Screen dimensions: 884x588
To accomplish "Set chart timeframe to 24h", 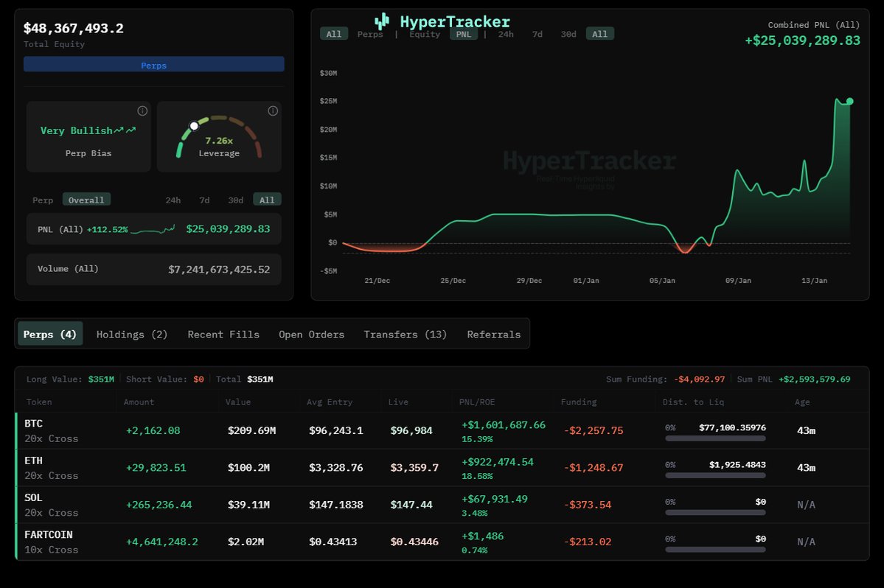I will [x=506, y=34].
